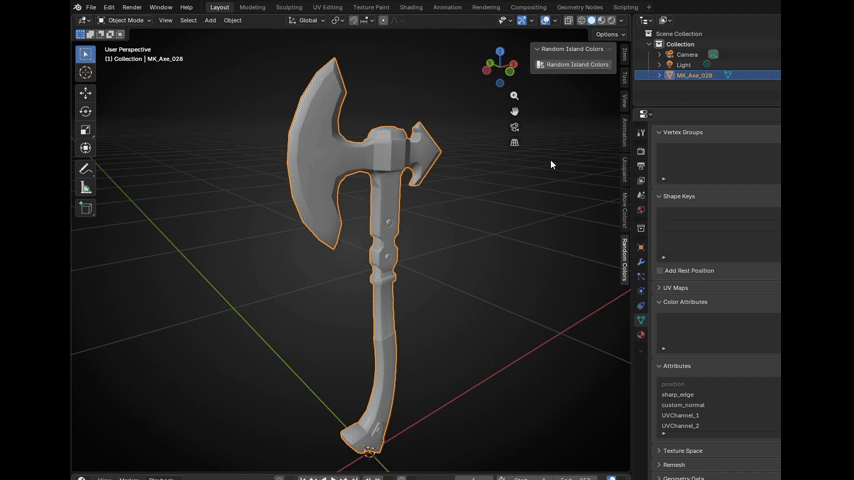Select the UVChannel_1 attribute
The height and width of the screenshot is (480, 854).
680,415
